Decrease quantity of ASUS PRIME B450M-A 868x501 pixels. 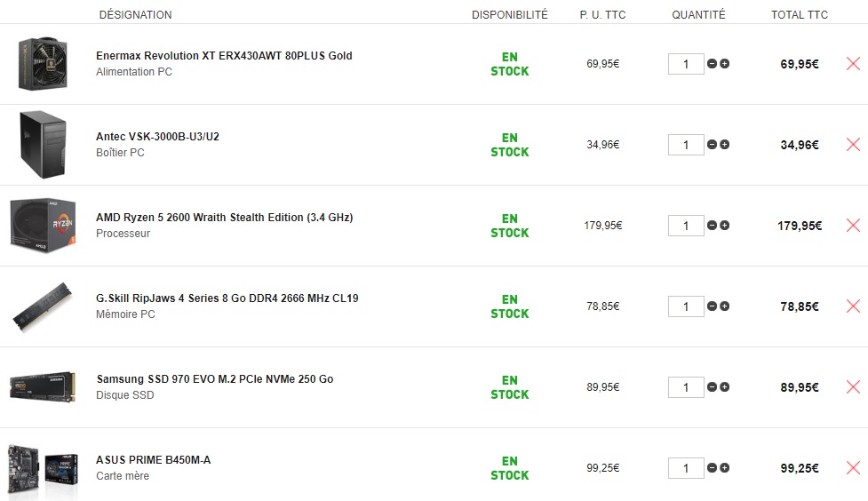click(712, 468)
